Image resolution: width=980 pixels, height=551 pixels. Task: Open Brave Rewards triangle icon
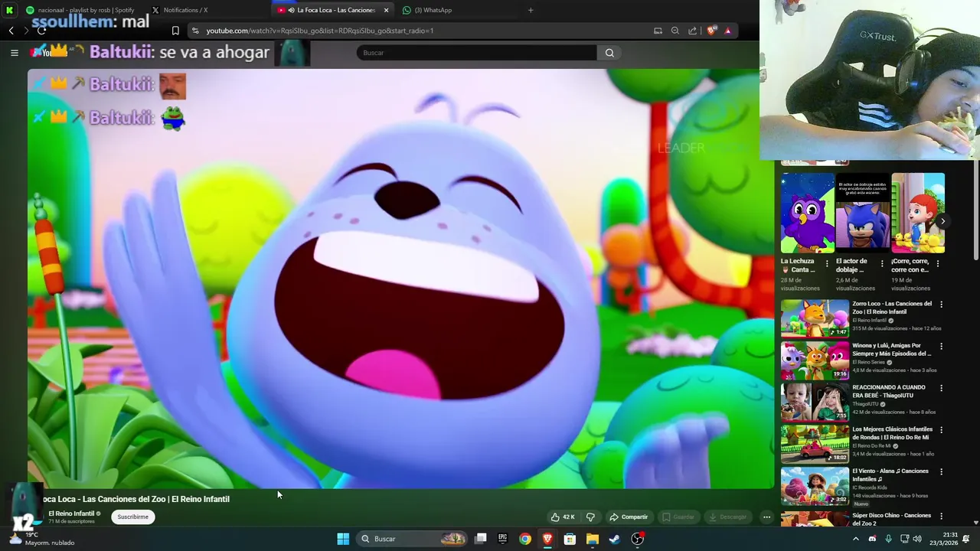[727, 31]
